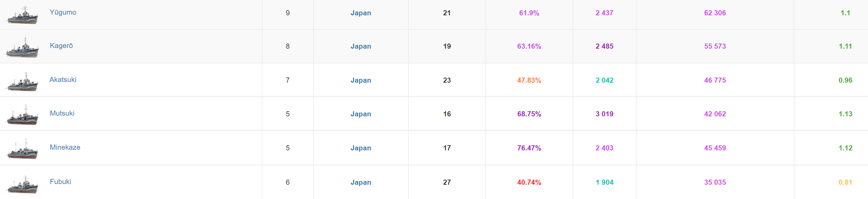Click the Mutsuki ship icon
This screenshot has height=199, width=868.
tap(22, 115)
